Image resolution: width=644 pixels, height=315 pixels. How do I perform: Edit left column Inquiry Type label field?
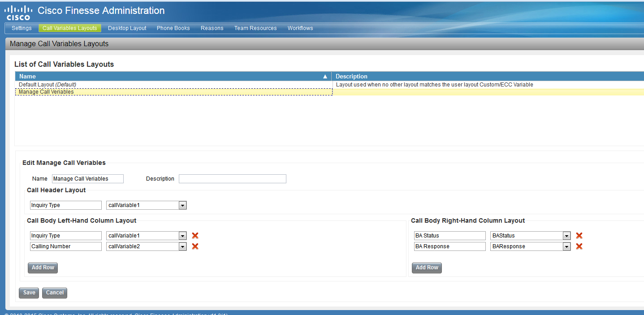tap(66, 236)
